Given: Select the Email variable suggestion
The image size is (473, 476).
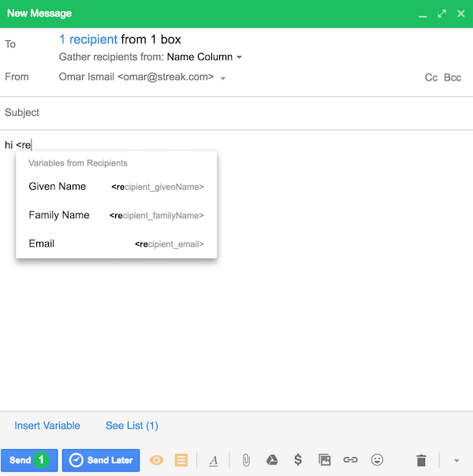Looking at the screenshot, I should click(x=116, y=244).
